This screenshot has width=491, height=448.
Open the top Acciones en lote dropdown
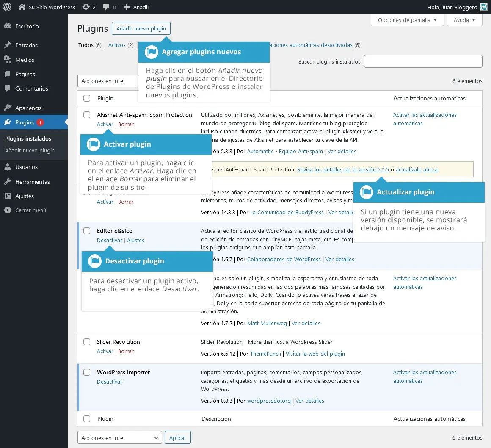tap(108, 81)
